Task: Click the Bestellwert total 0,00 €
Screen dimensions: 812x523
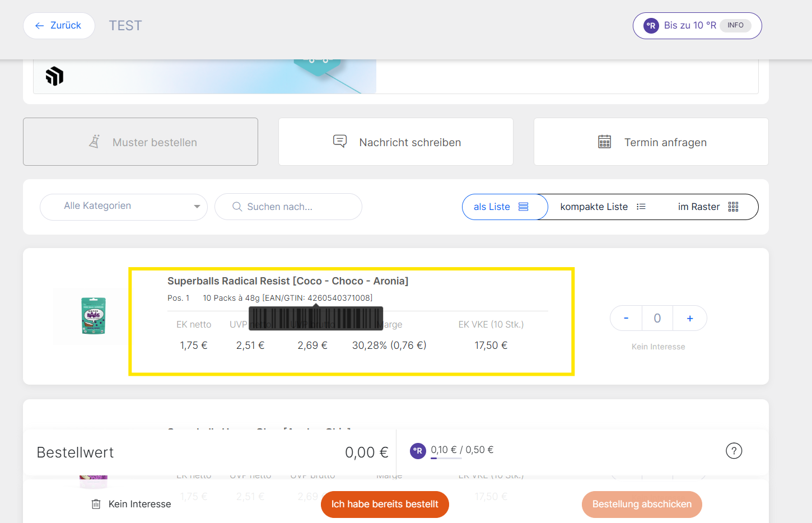Action: [x=367, y=452]
